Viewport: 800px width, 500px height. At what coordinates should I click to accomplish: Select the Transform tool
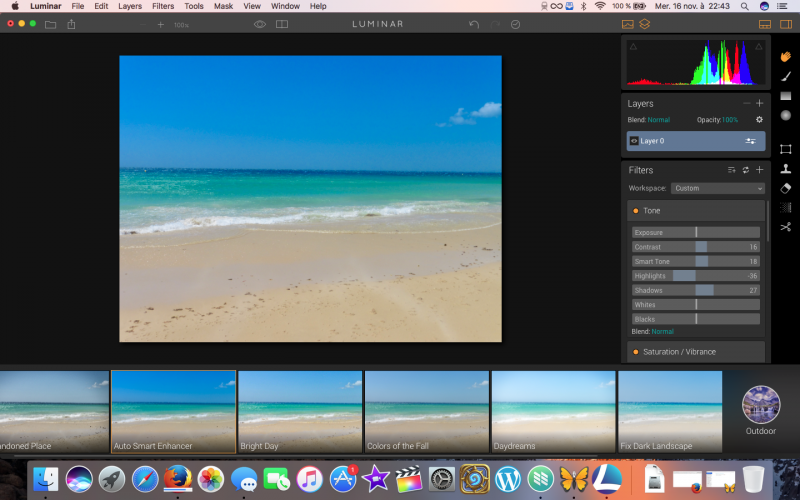[x=786, y=149]
